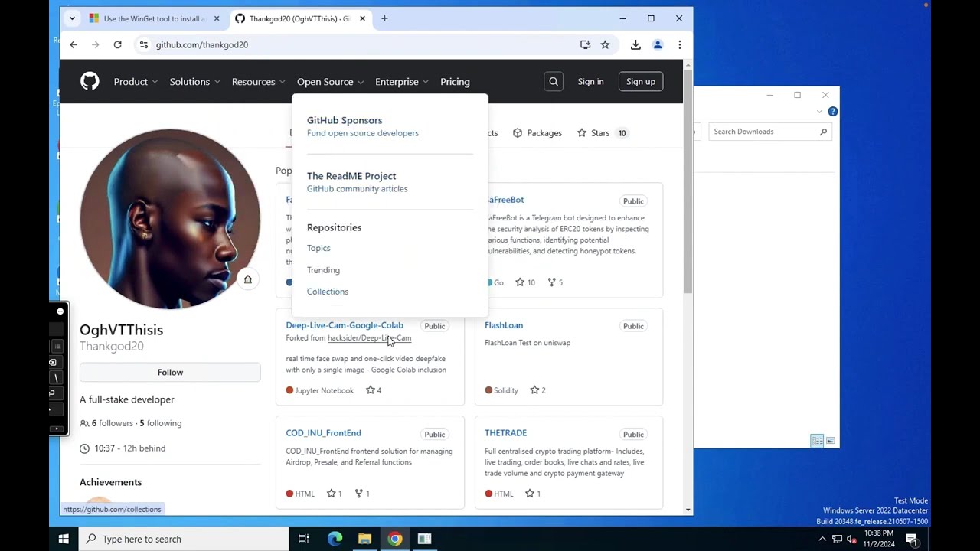The width and height of the screenshot is (980, 551).
Task: Close the WinGet tool tab
Action: [x=217, y=18]
